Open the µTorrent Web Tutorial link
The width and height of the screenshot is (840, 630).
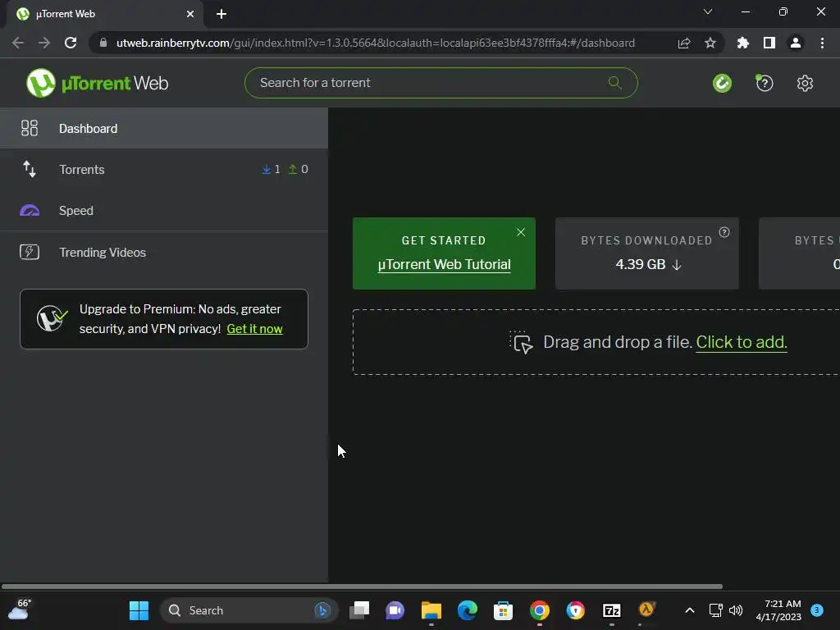tap(444, 265)
